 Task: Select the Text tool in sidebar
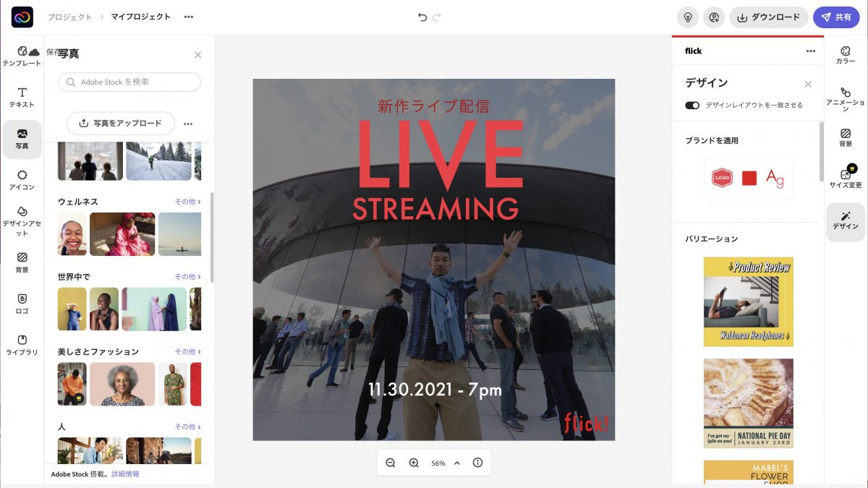22,98
